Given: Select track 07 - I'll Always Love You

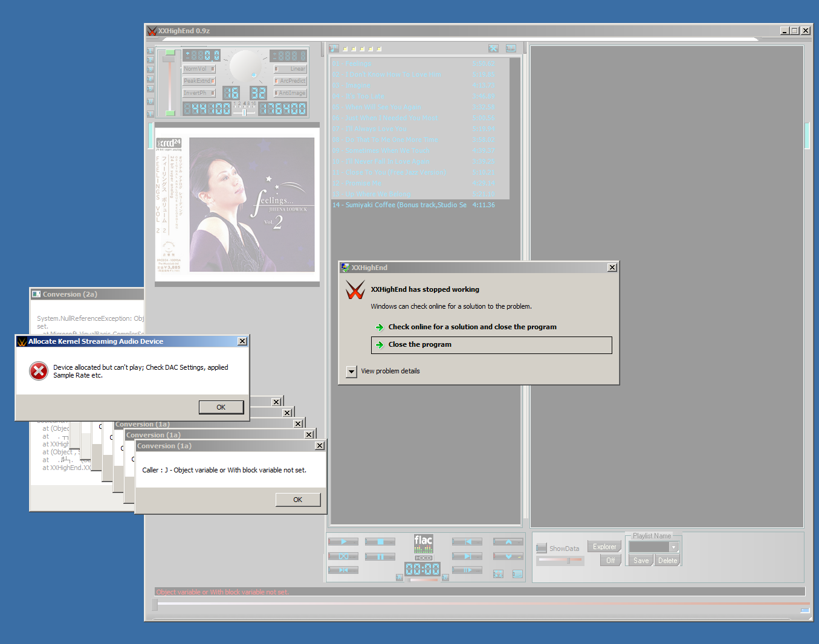Looking at the screenshot, I should pyautogui.click(x=419, y=129).
